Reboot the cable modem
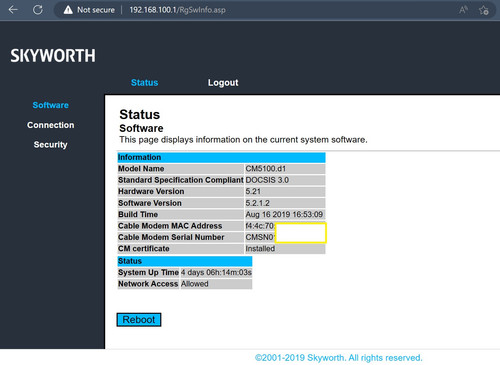 (x=139, y=320)
